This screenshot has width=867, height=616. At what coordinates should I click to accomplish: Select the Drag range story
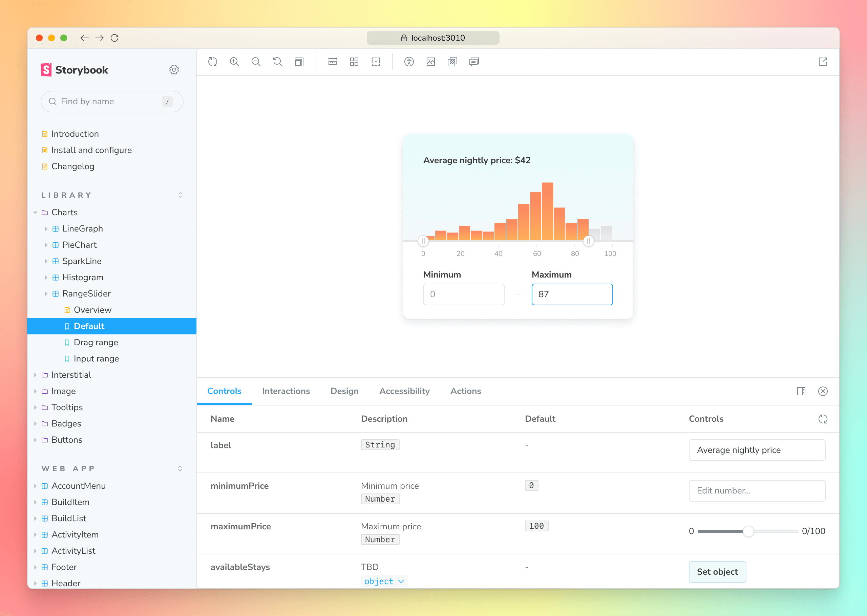(x=96, y=342)
